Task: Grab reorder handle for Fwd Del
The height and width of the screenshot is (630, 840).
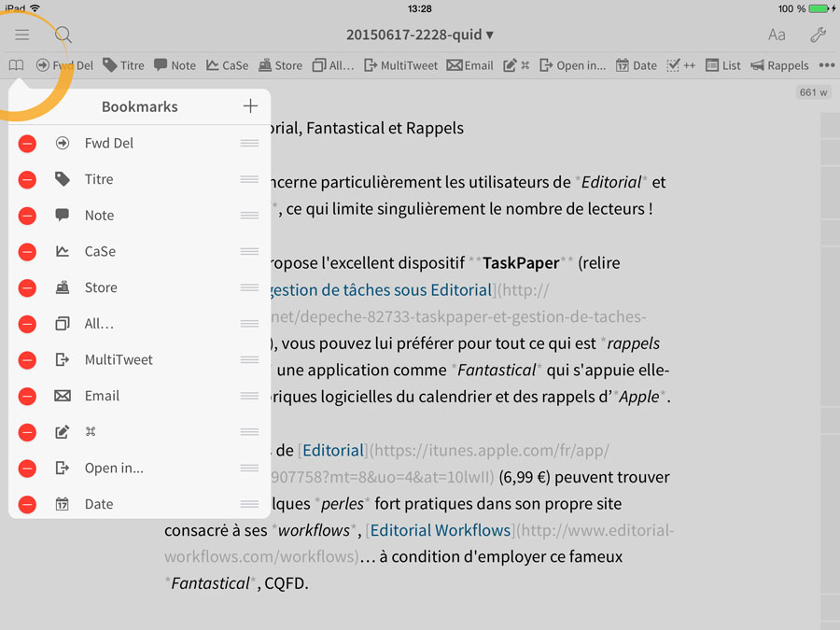Action: 249,143
